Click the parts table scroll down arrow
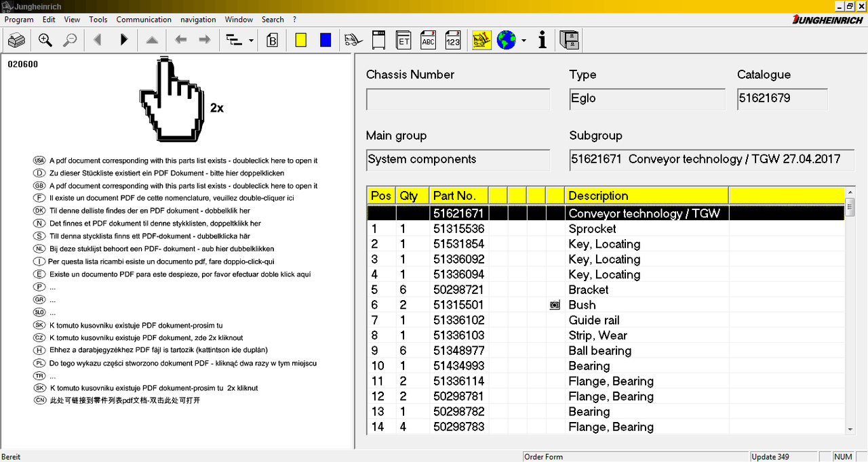This screenshot has width=868, height=462. click(x=850, y=429)
